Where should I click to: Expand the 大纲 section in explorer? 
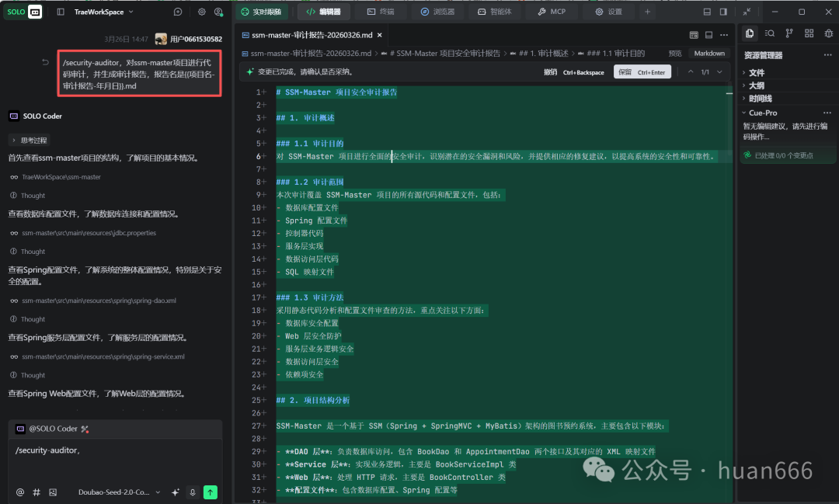click(757, 85)
